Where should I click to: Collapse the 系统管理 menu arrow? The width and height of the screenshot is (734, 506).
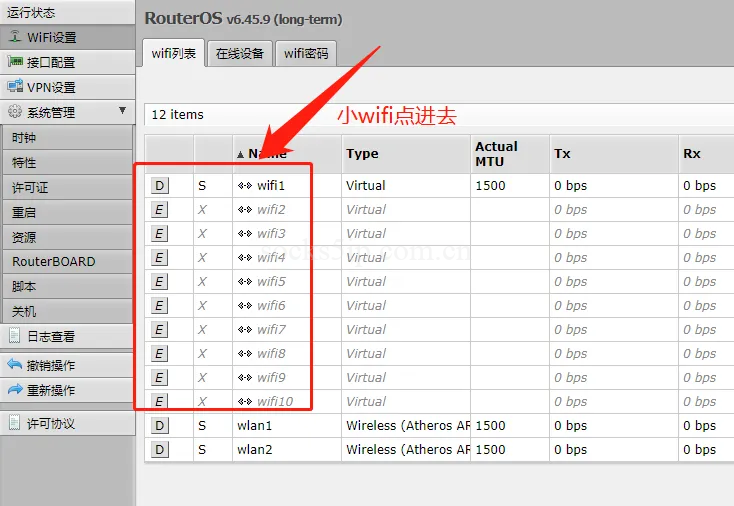(x=122, y=111)
